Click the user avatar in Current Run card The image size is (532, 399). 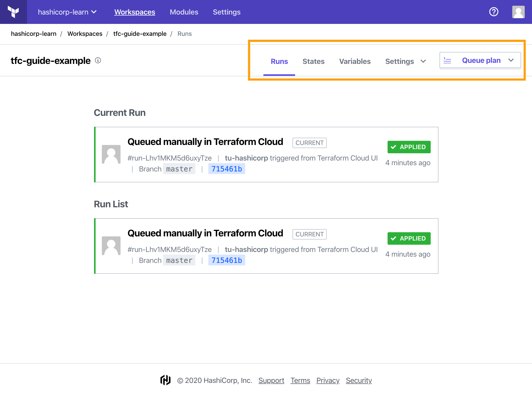click(x=111, y=154)
